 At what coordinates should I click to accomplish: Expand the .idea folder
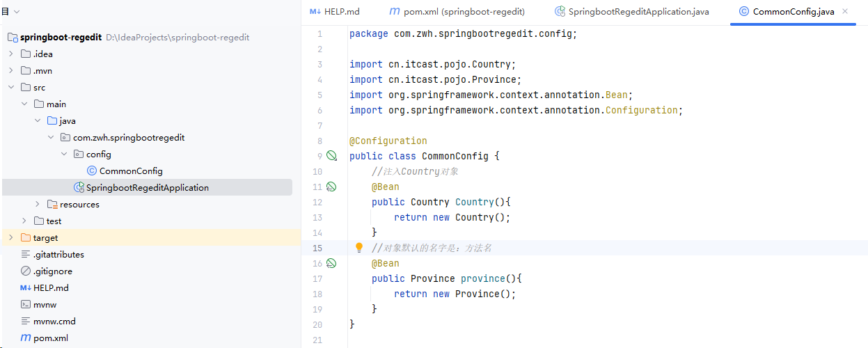tap(11, 54)
